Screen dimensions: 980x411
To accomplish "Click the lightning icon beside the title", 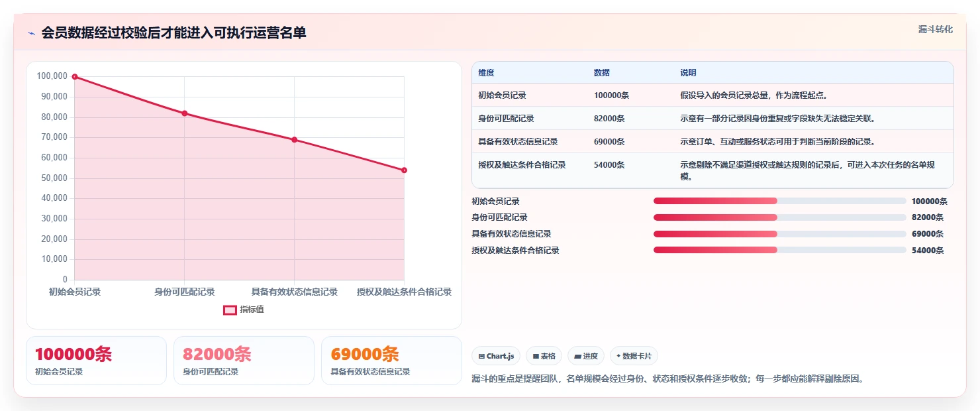I will click(x=31, y=33).
